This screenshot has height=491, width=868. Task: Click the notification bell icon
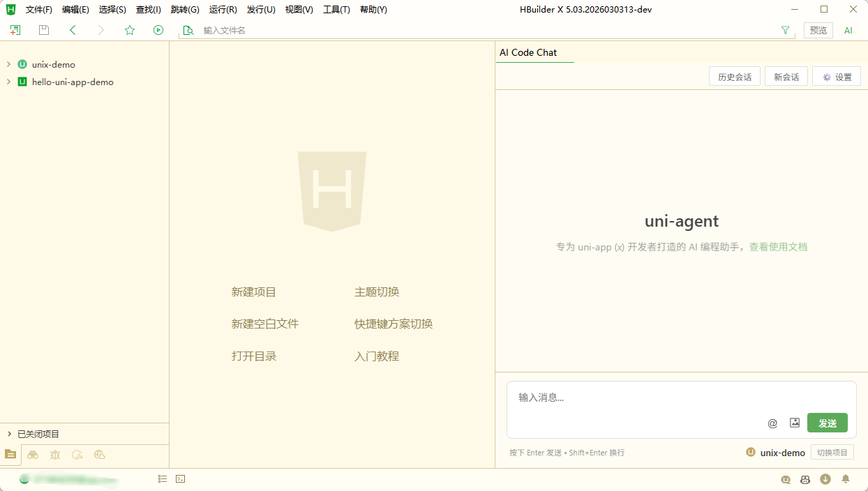pos(846,479)
